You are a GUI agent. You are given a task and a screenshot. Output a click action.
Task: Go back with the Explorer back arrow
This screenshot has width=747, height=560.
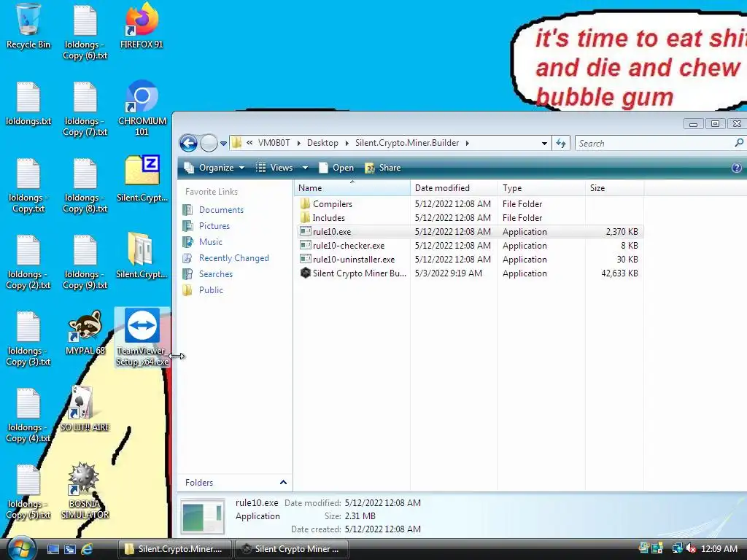point(189,143)
